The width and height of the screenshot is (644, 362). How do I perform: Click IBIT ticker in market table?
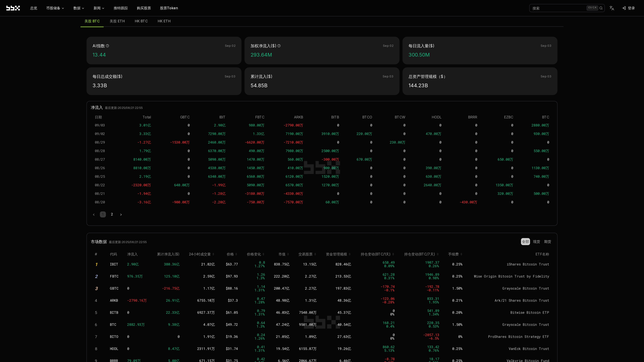point(114,264)
